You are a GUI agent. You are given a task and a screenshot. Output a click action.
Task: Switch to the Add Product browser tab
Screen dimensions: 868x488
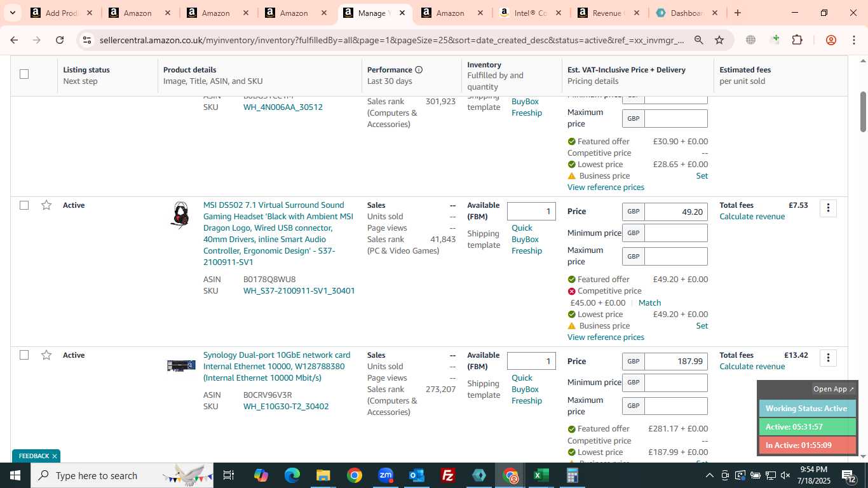(62, 13)
